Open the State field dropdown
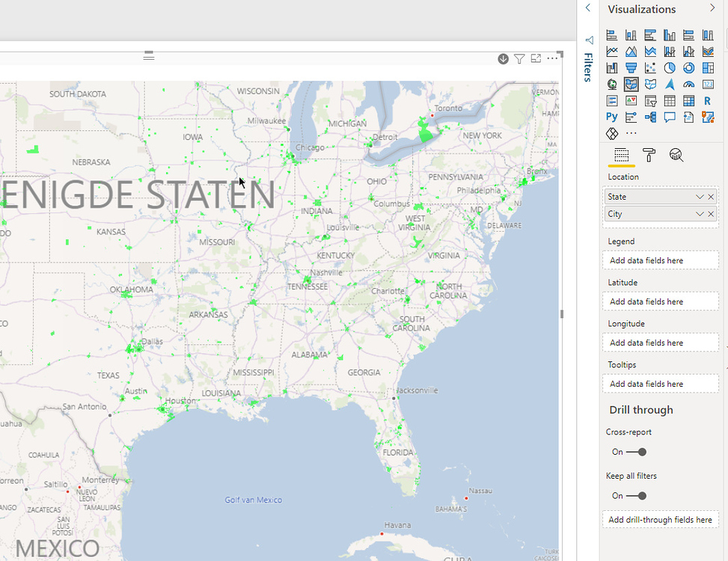The height and width of the screenshot is (561, 728). point(700,196)
